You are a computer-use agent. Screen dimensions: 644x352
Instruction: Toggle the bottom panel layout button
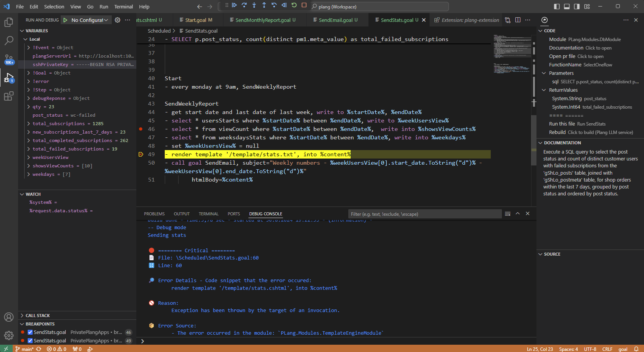tap(567, 7)
